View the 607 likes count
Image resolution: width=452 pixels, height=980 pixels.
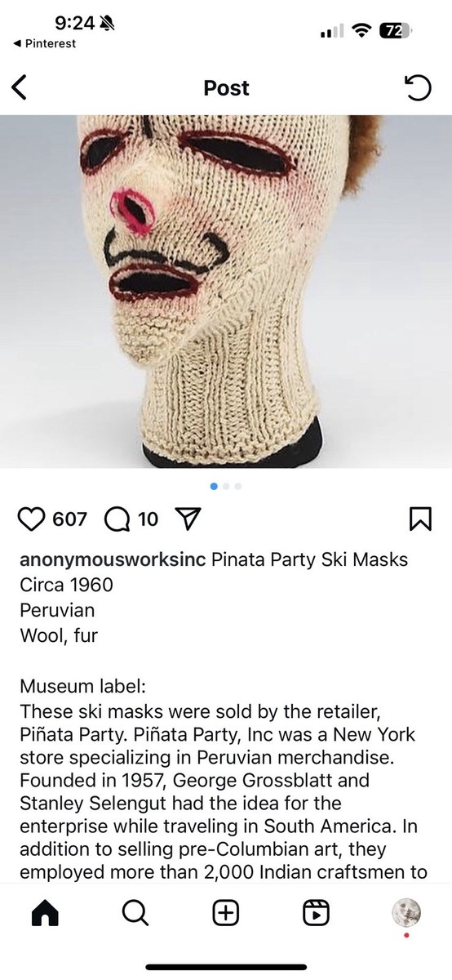[x=69, y=519]
